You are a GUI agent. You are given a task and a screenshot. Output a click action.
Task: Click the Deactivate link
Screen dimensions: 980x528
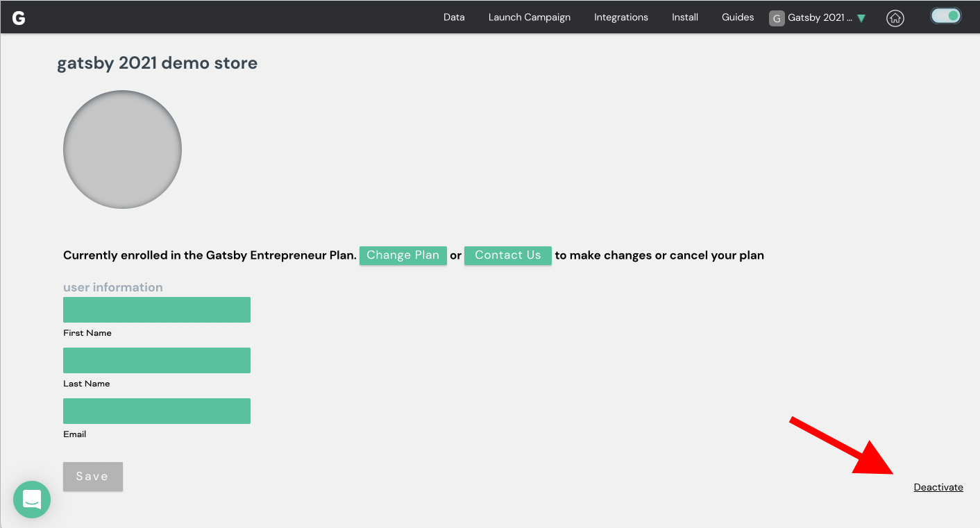point(938,487)
